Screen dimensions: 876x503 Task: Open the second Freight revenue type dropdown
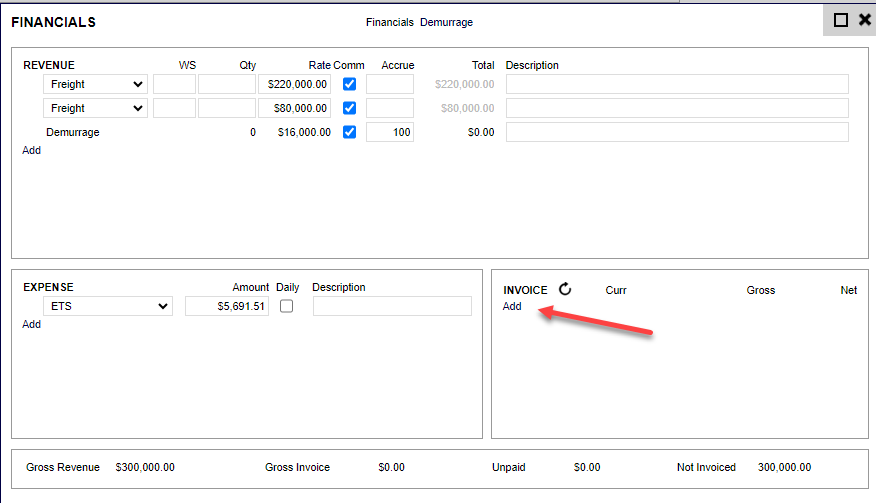95,108
